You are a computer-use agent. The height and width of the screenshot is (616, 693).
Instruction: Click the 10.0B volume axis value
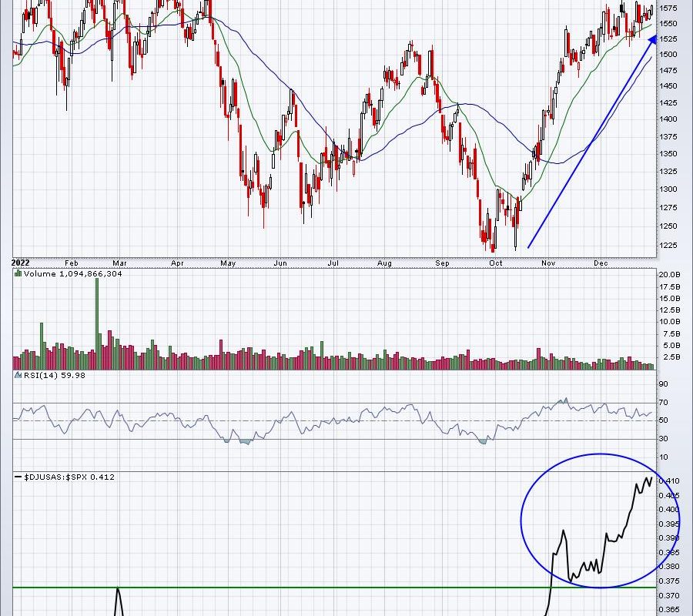(670, 322)
